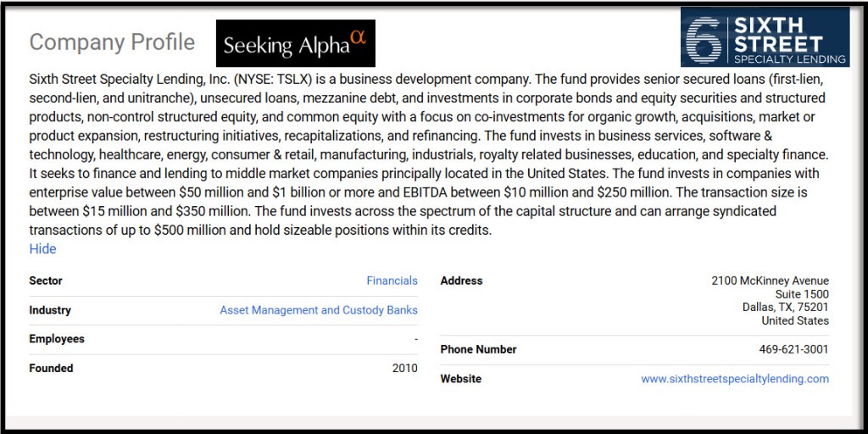Open the Financials sector link
The image size is (868, 434).
tap(392, 281)
